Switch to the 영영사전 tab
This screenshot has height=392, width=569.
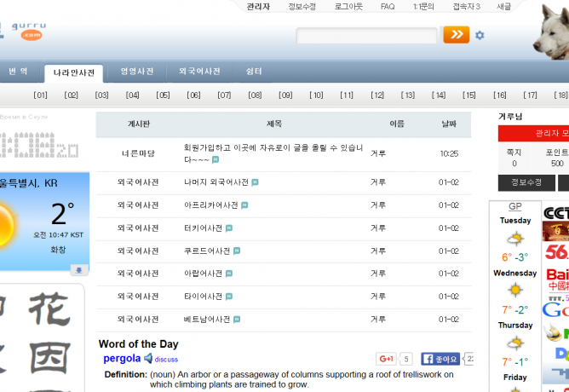pos(137,72)
